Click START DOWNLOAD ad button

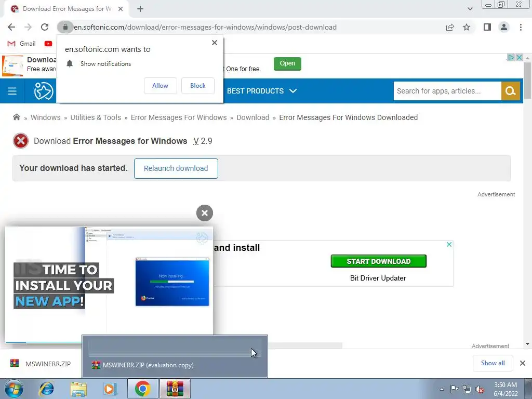pos(378,261)
